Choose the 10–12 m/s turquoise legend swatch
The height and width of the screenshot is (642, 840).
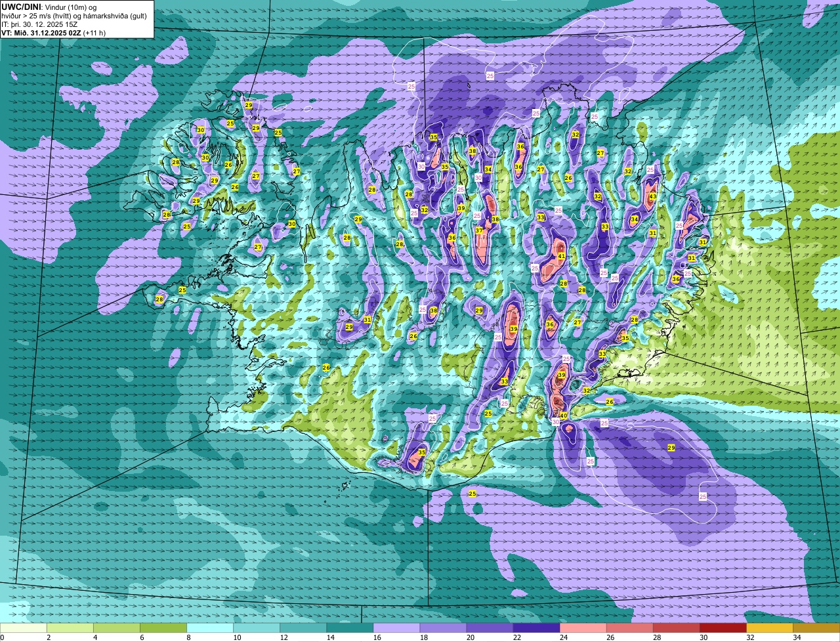[257, 628]
